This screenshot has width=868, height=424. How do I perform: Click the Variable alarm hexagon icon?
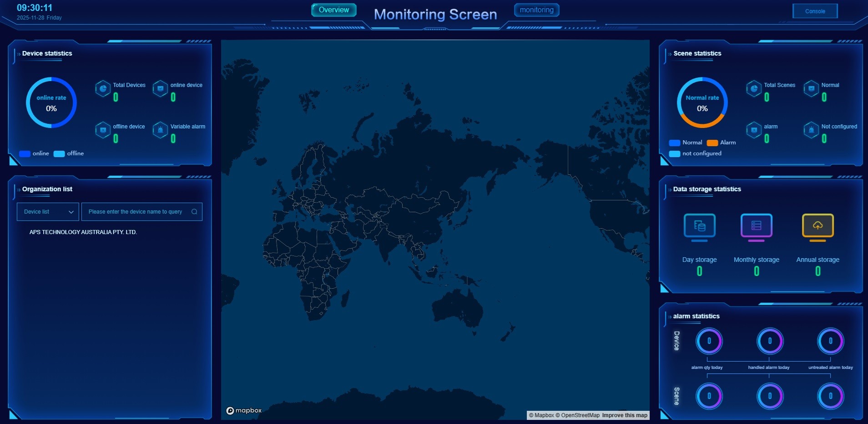pyautogui.click(x=160, y=130)
